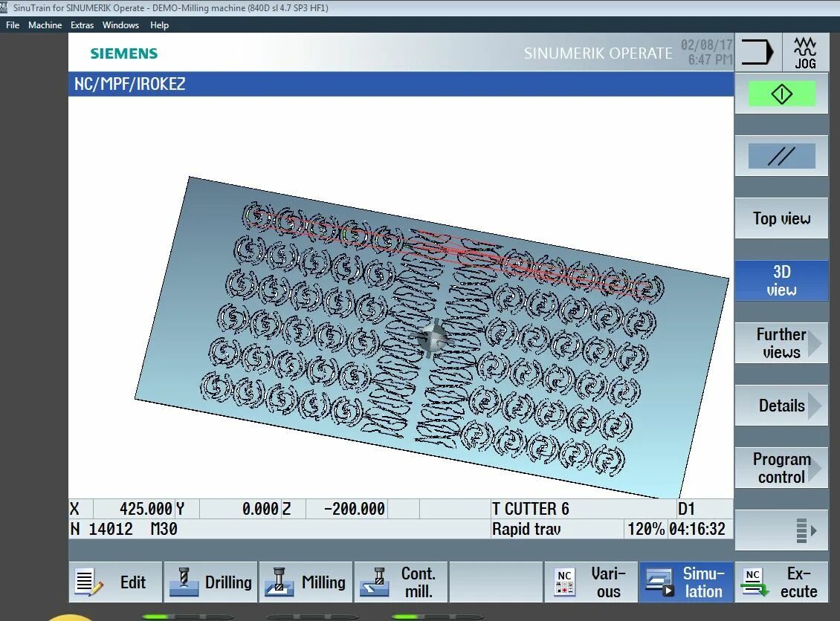Click the NC/MPF/IROKEZ program path header
840x621 pixels.
click(129, 84)
